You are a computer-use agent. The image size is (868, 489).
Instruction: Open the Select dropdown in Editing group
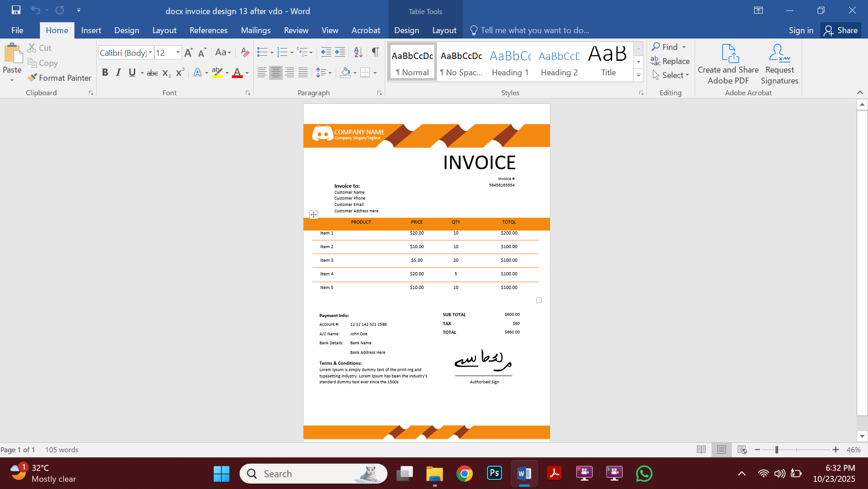671,75
